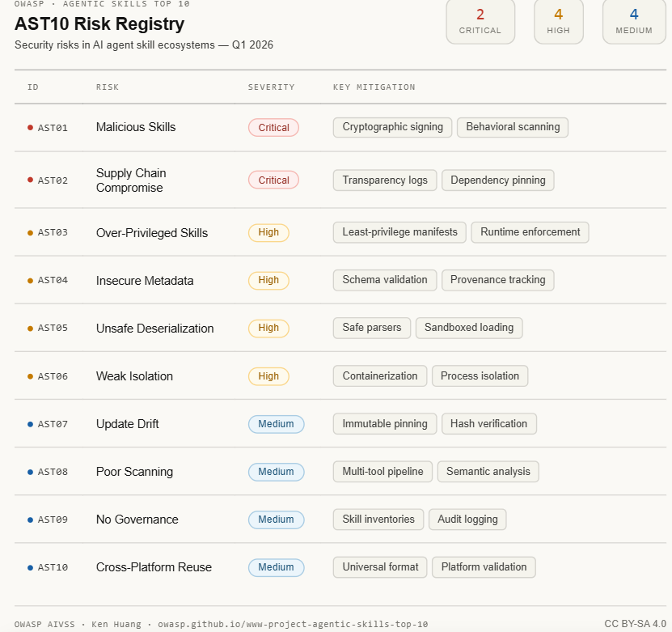Select the AST09 row ID
The image size is (672, 632).
click(x=53, y=520)
